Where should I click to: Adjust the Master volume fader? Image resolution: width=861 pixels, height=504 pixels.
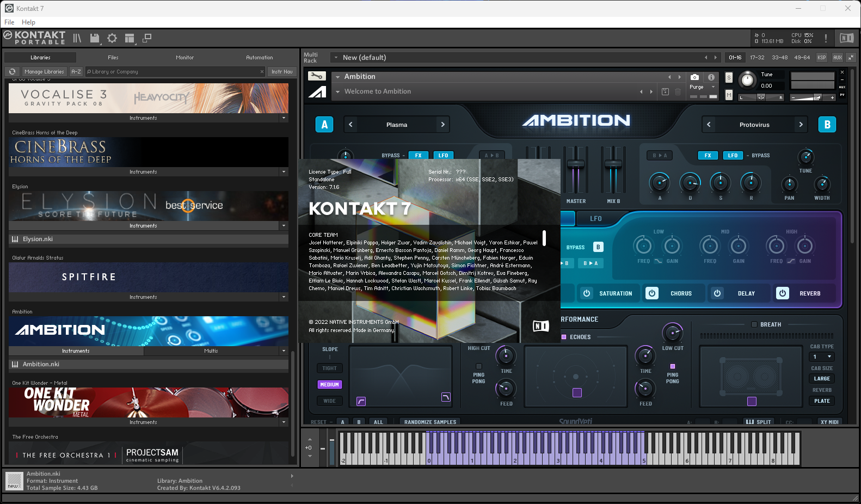pos(576,164)
